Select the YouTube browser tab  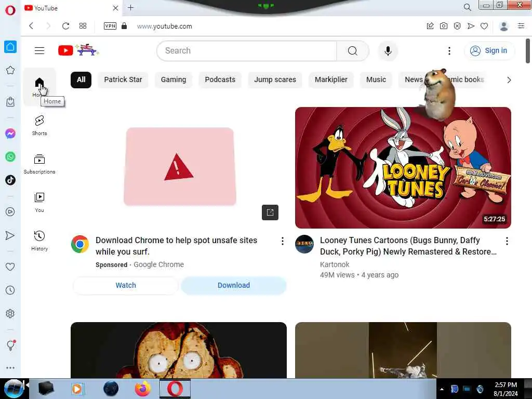(71, 8)
